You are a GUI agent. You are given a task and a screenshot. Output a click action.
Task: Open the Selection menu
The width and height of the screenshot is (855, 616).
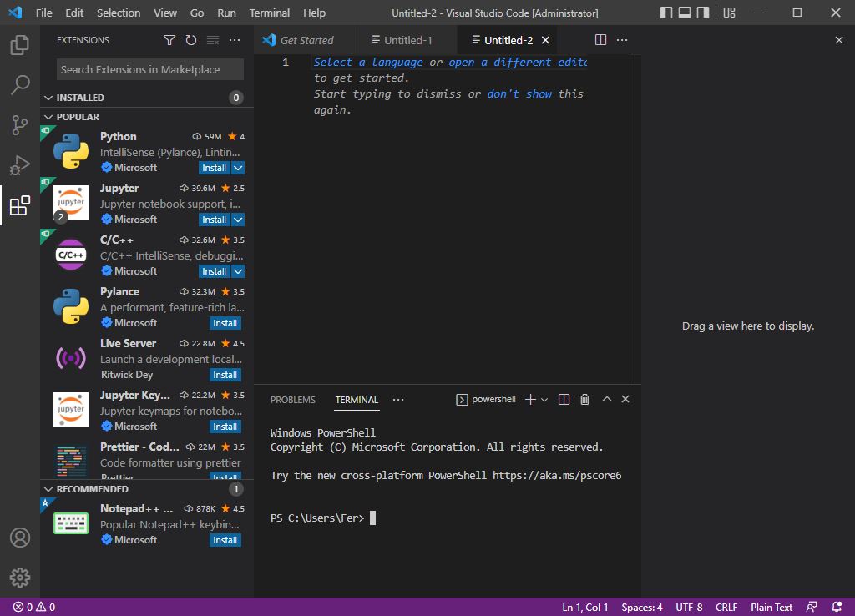(119, 13)
